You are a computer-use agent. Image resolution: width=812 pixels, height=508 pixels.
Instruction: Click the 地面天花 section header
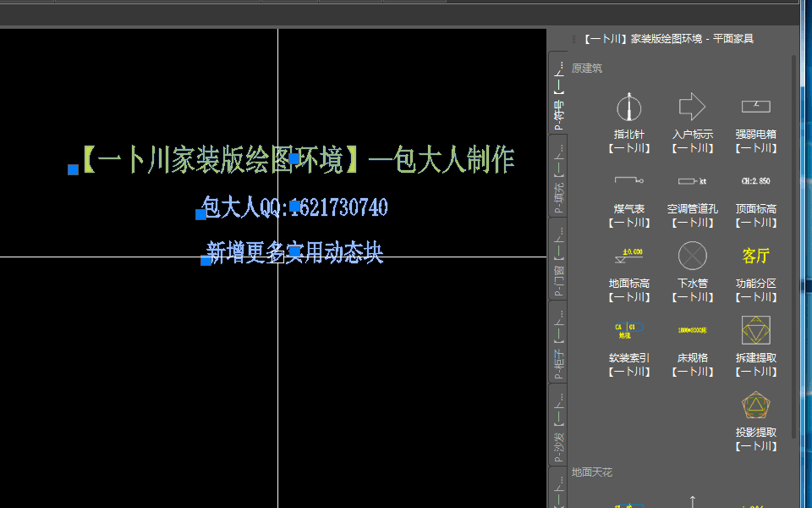tap(592, 472)
